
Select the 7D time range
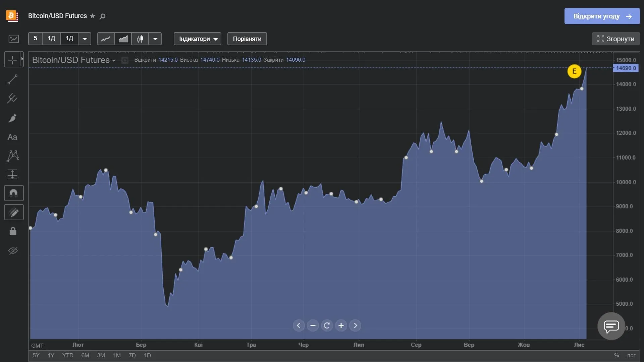(x=132, y=355)
